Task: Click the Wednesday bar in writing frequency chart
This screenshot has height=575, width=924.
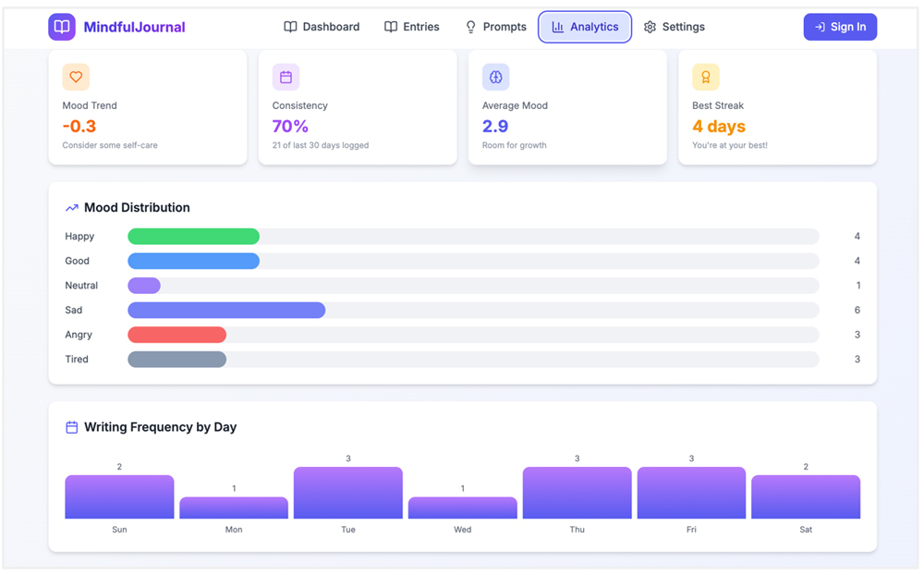Action: (462, 508)
